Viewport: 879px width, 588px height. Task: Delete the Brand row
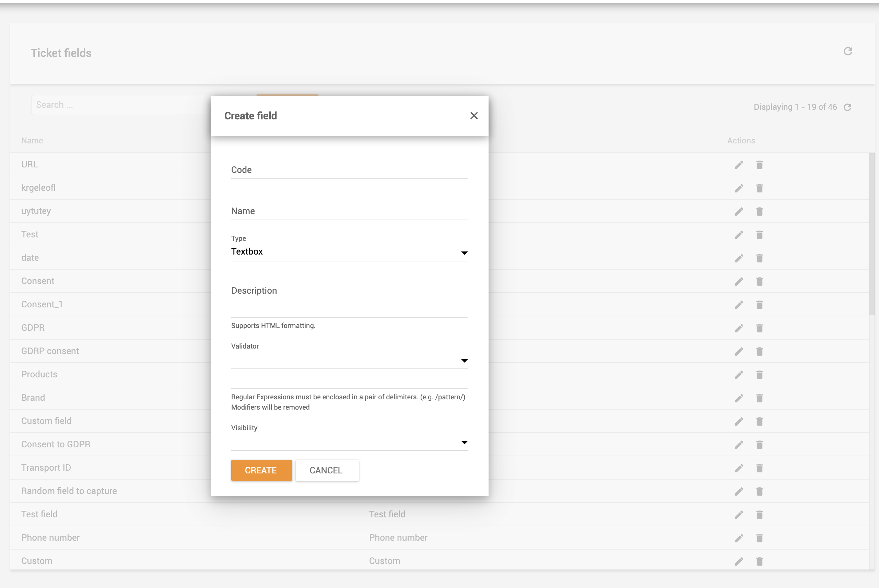tap(759, 398)
